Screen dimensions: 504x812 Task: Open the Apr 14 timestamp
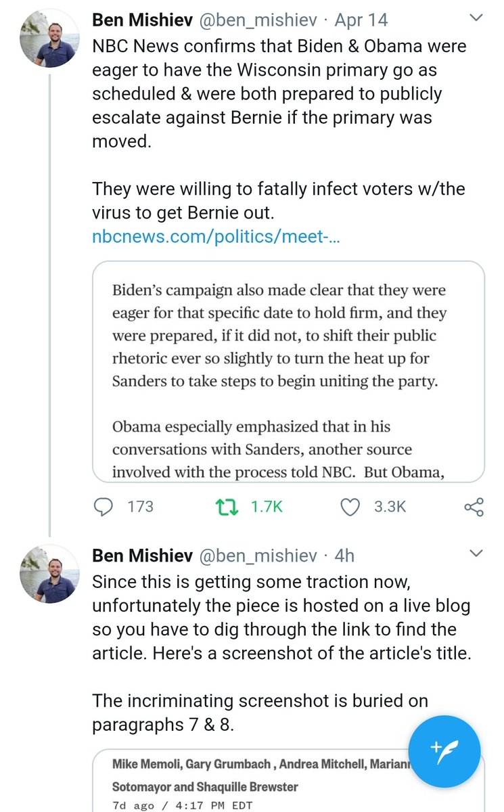click(361, 20)
